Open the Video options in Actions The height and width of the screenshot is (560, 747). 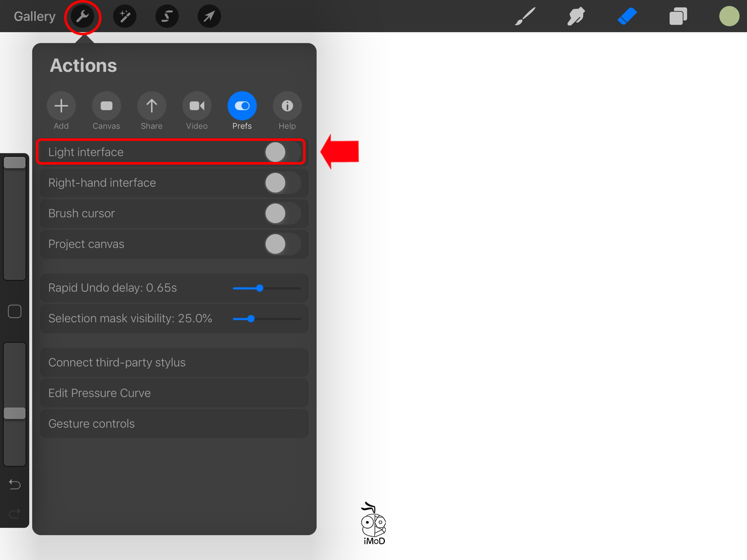(x=196, y=106)
